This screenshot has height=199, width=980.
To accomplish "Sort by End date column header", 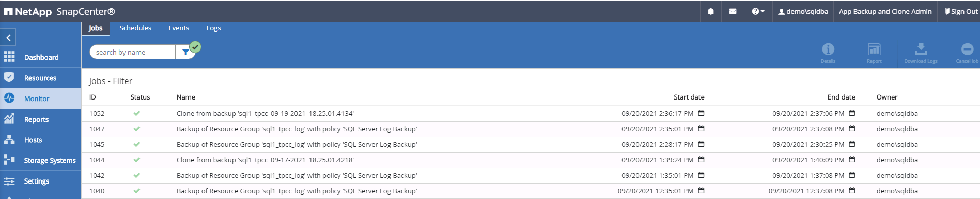I will 841,97.
